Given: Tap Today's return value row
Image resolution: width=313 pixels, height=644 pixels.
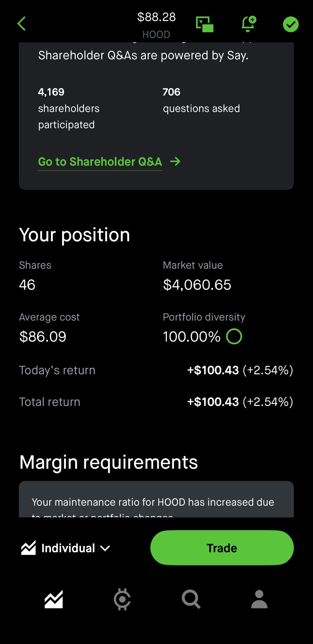Looking at the screenshot, I should coord(240,370).
